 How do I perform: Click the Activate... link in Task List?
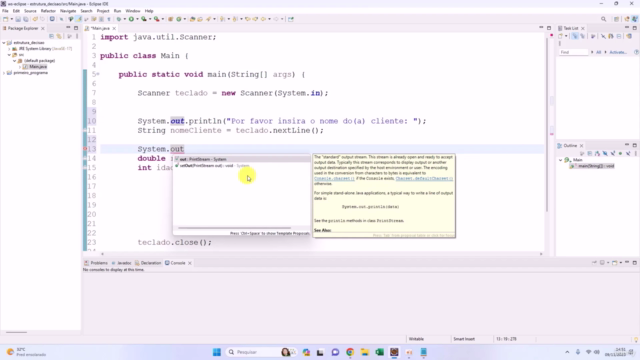(x=618, y=52)
